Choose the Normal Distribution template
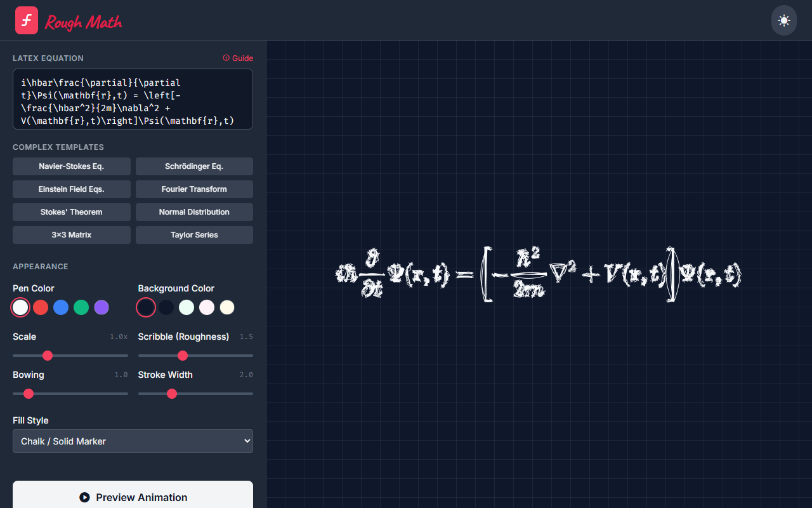This screenshot has height=508, width=812. click(194, 211)
